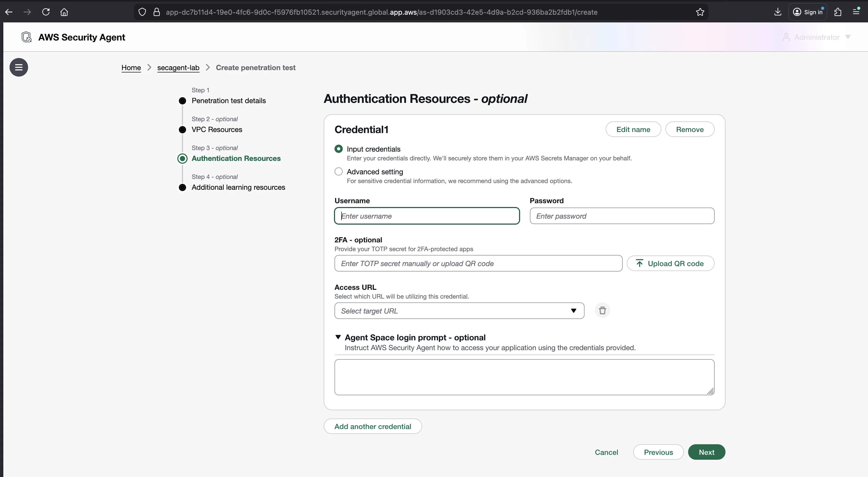Click the browser forward arrow
The height and width of the screenshot is (477, 868).
tap(27, 12)
